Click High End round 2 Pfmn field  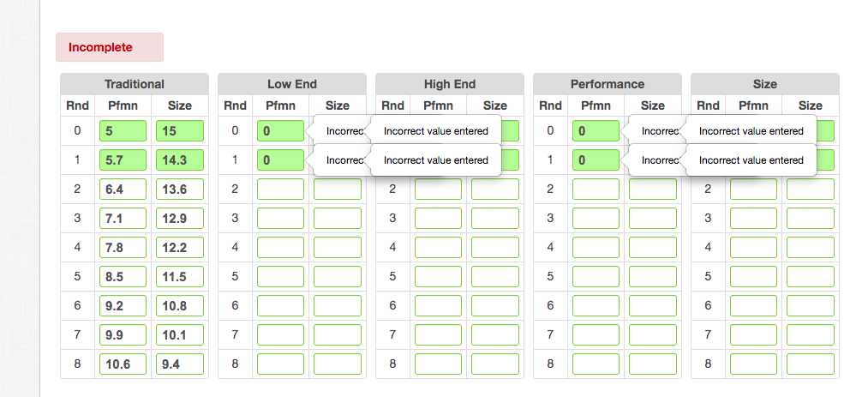point(439,189)
